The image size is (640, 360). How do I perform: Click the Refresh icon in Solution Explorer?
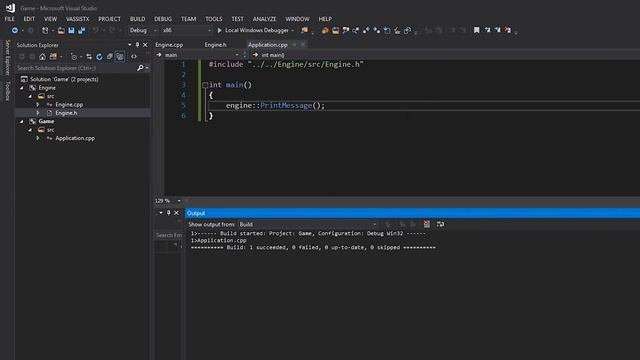click(x=99, y=57)
